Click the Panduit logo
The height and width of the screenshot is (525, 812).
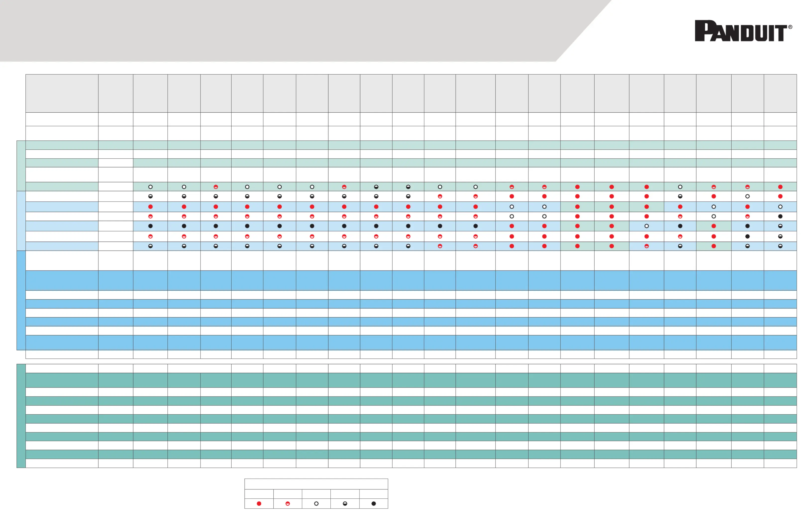point(743,31)
